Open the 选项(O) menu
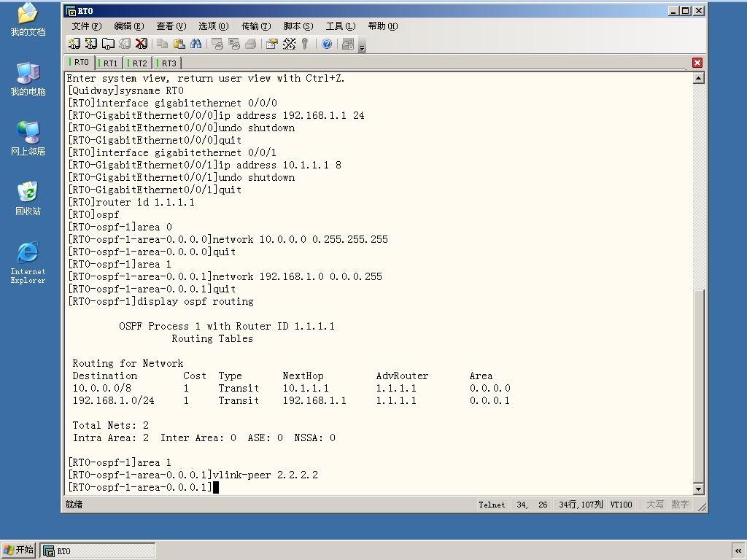 click(x=214, y=26)
